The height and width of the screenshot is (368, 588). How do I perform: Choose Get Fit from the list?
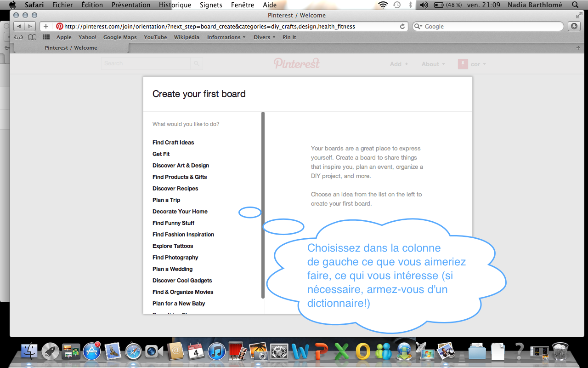[161, 154]
